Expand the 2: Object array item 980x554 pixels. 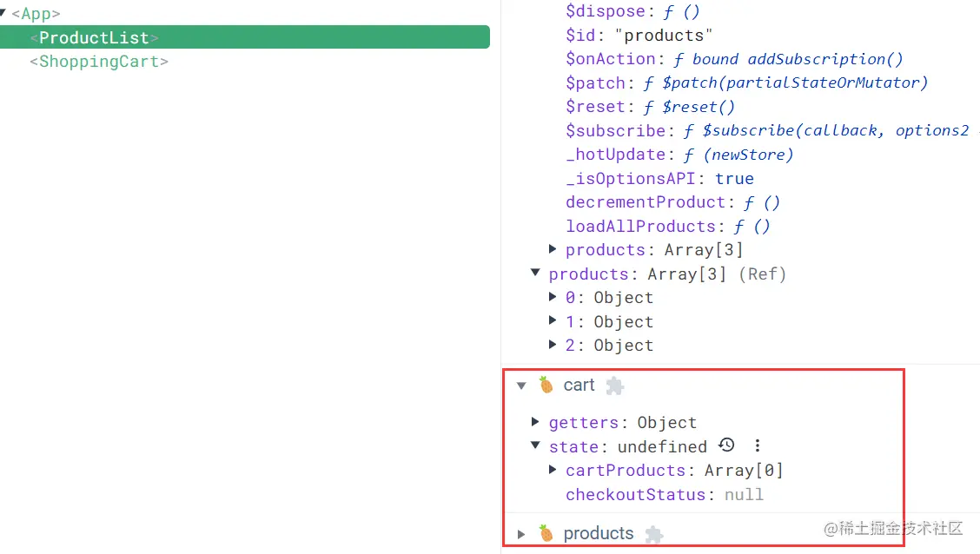click(x=553, y=345)
